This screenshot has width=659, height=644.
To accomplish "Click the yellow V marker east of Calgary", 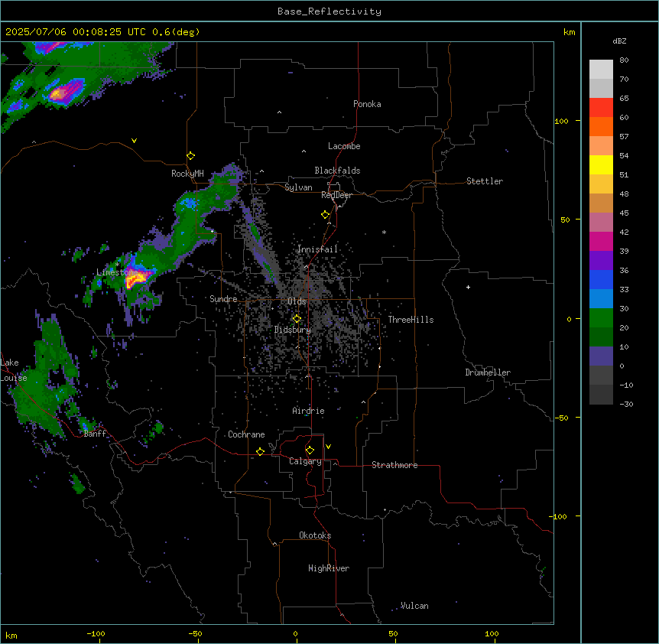I will (x=328, y=447).
